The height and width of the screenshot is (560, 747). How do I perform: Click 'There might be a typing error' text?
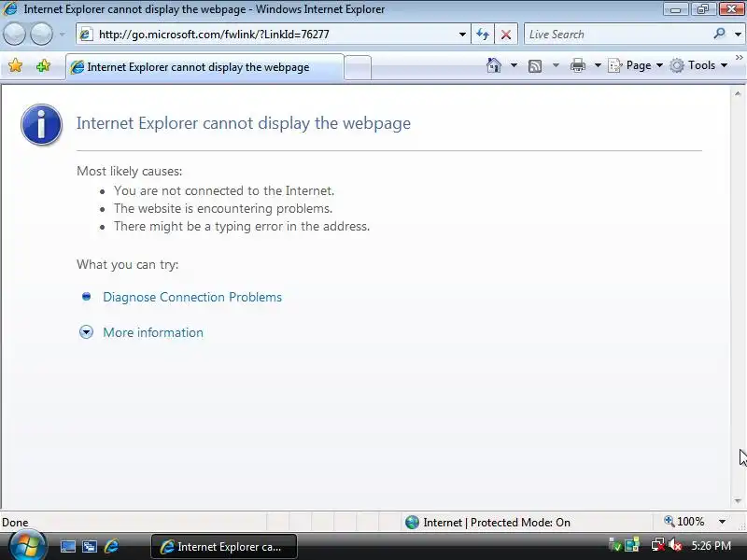click(x=242, y=226)
